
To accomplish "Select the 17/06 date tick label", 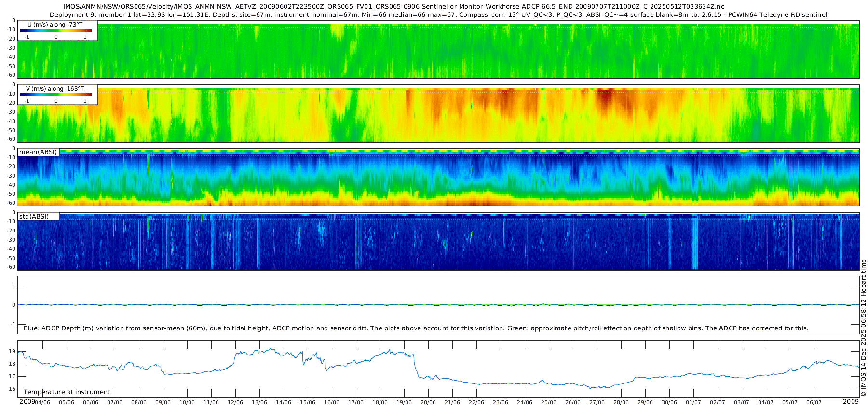I will pyautogui.click(x=356, y=402).
